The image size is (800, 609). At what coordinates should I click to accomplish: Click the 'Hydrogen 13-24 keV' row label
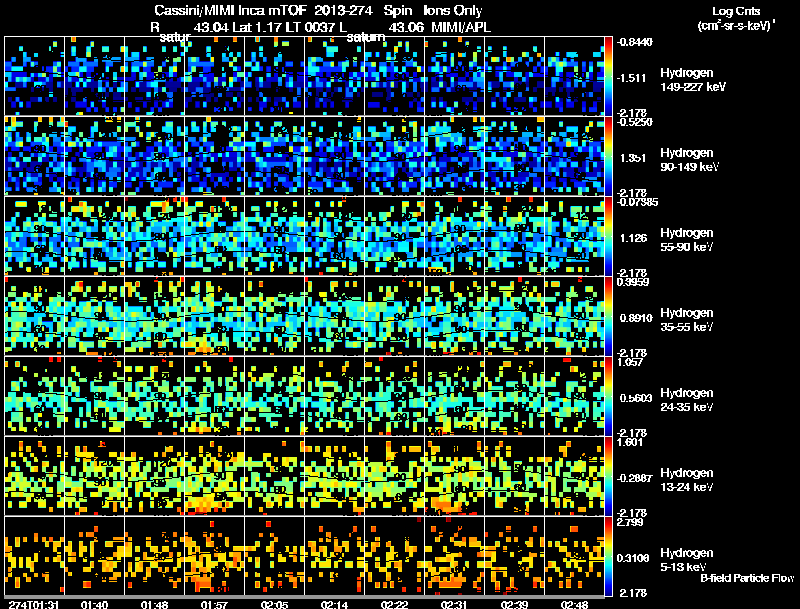pyautogui.click(x=687, y=480)
